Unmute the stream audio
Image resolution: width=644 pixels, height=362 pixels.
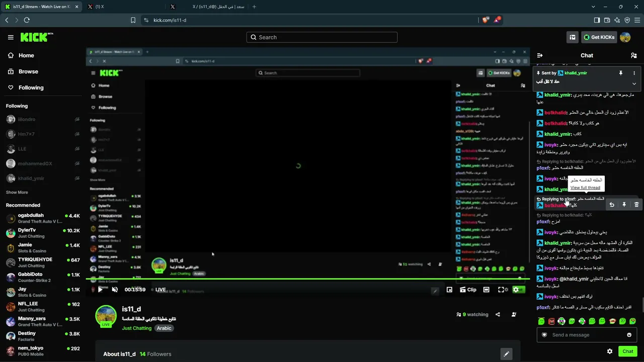[x=115, y=290]
